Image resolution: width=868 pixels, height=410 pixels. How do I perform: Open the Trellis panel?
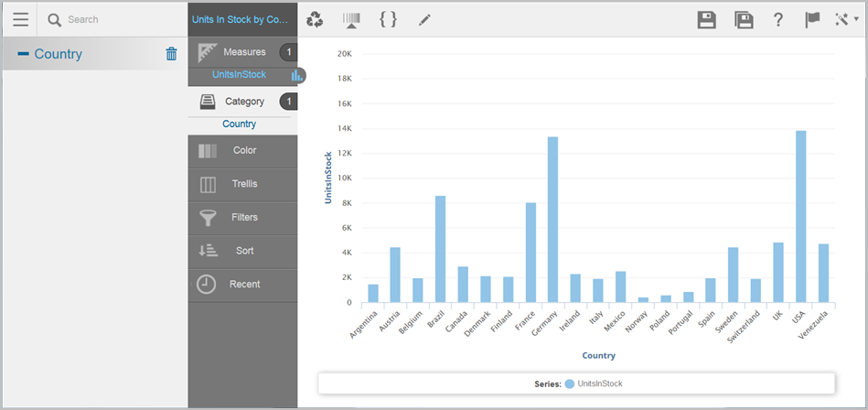(x=242, y=184)
